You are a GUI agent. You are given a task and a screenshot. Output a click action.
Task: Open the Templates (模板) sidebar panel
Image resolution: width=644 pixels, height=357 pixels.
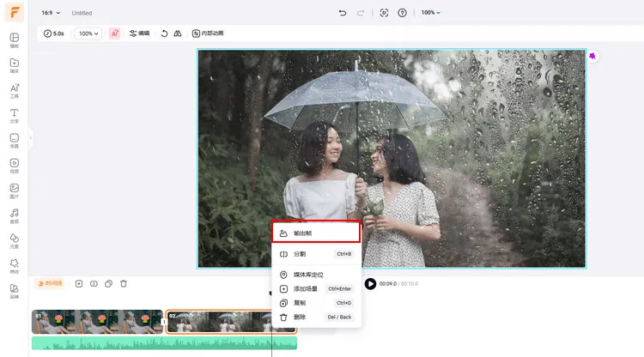[14, 40]
